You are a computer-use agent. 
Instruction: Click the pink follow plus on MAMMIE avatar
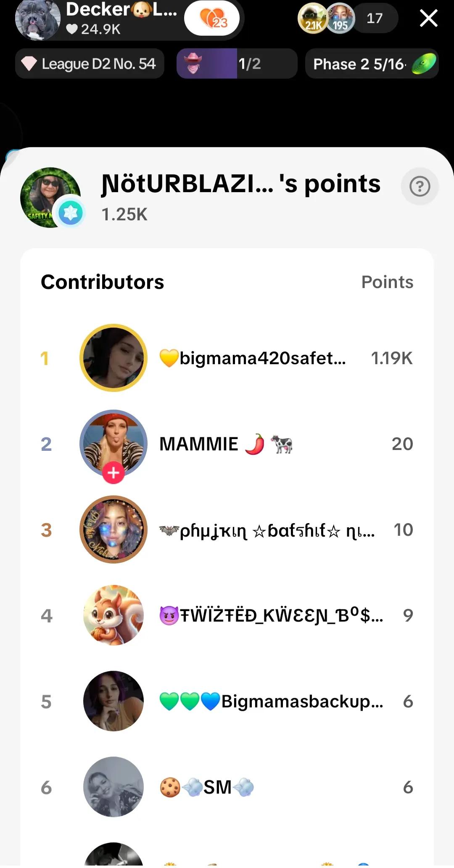coord(113,473)
